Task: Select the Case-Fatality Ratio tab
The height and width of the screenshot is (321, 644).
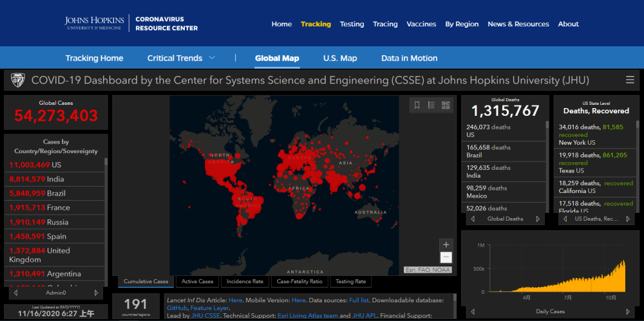Action: pos(299,281)
